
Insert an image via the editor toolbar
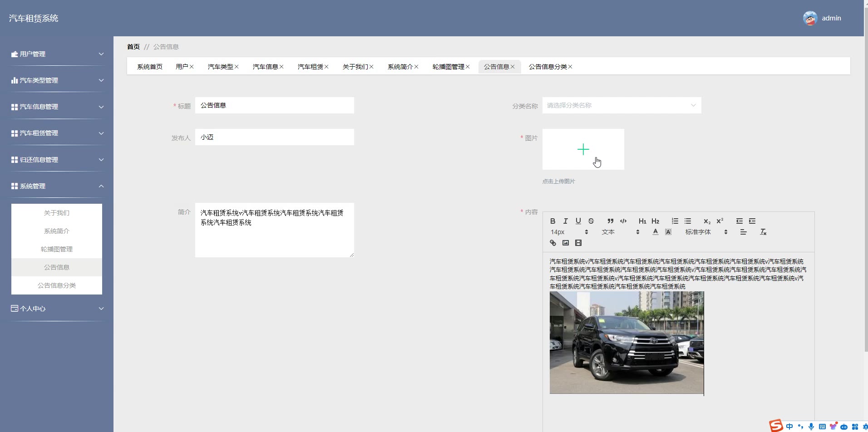565,243
